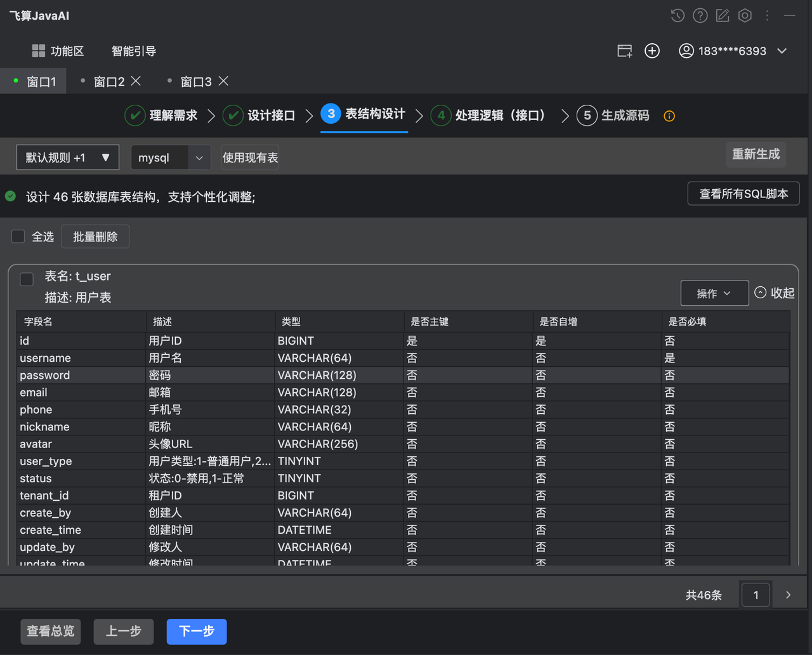Screen dimensions: 812x655
Task: Select the user_type field name cell
Action: pos(81,461)
